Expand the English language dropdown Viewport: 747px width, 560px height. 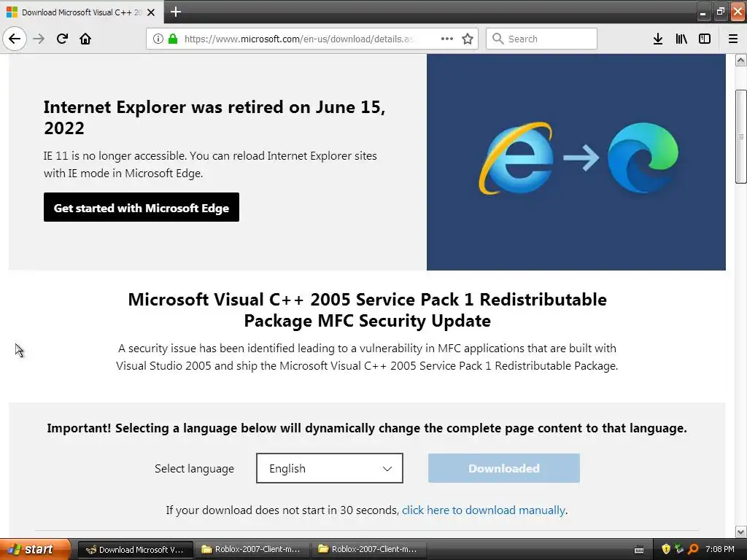tap(330, 468)
